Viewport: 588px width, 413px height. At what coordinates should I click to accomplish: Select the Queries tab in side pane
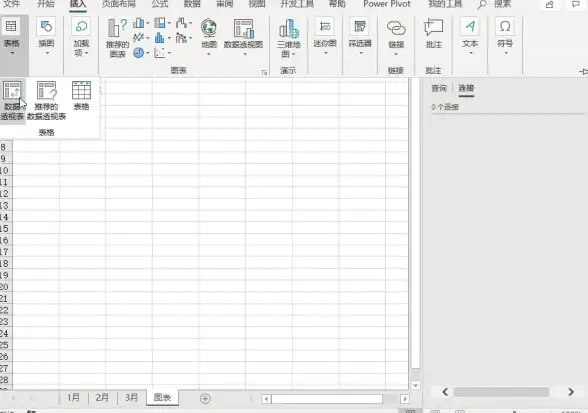coord(439,88)
